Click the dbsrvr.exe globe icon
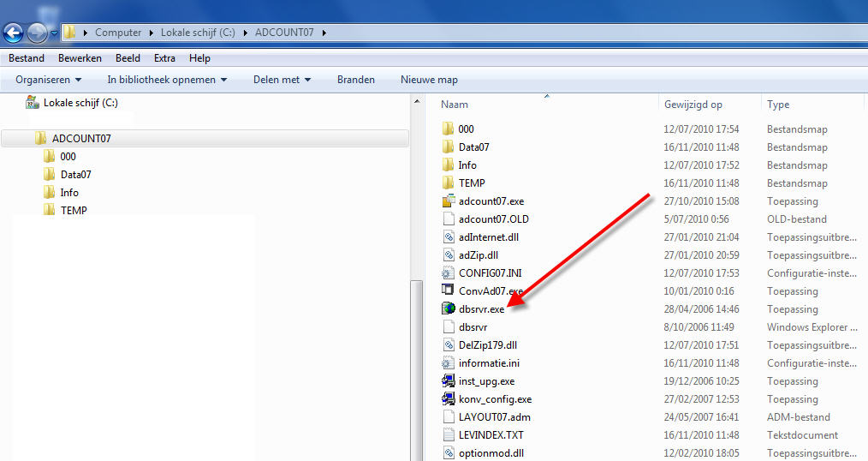This screenshot has height=461, width=868. tap(449, 308)
